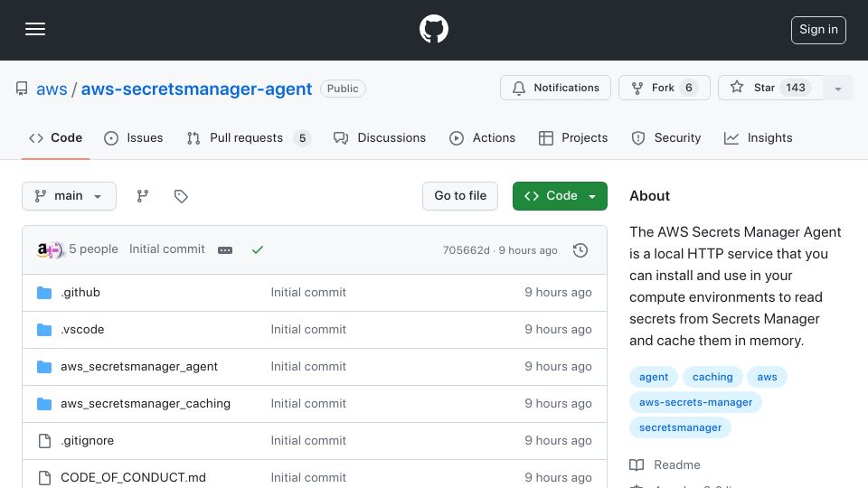Click the Pull requests counter badge 5

tap(302, 138)
